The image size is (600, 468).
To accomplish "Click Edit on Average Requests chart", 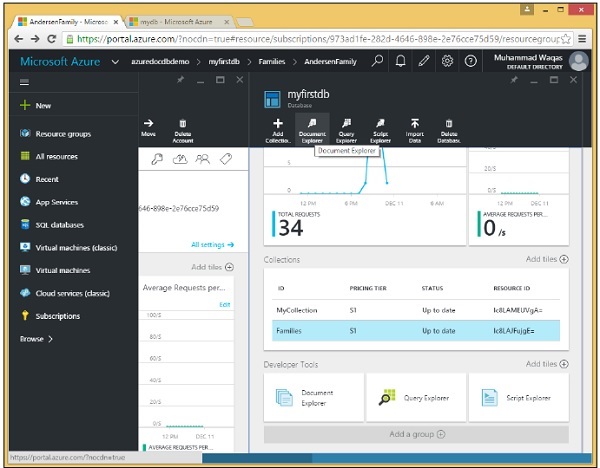I will (x=225, y=305).
